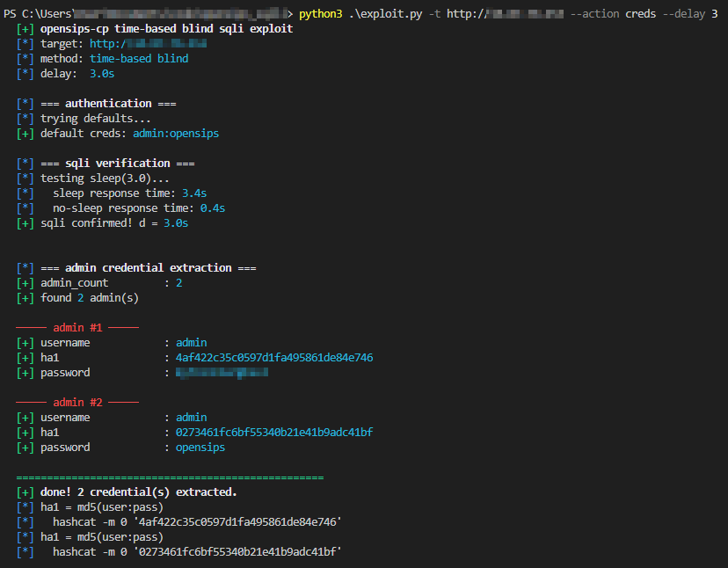Click the '3.0s' delay value after 'delay:'
Screen dimensions: 728x568
[x=102, y=73]
